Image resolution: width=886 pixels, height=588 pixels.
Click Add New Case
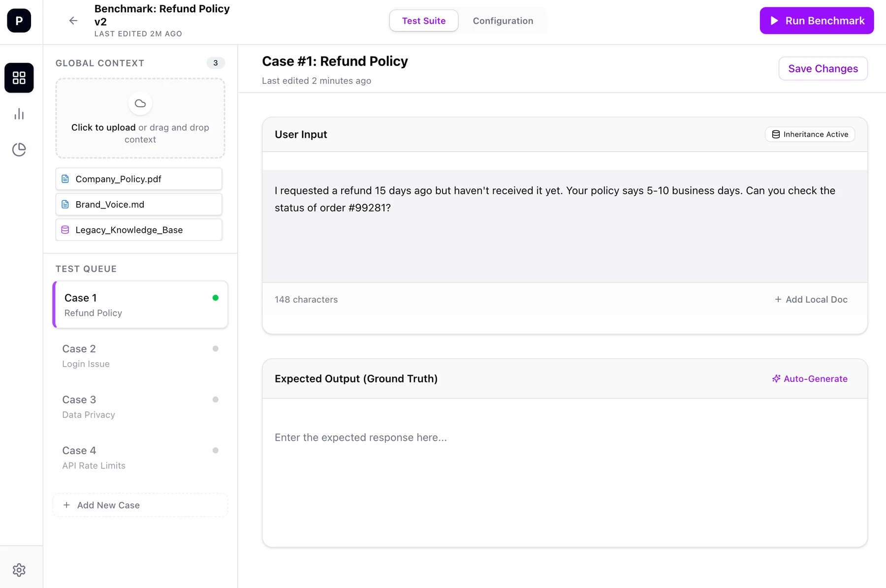coord(140,505)
